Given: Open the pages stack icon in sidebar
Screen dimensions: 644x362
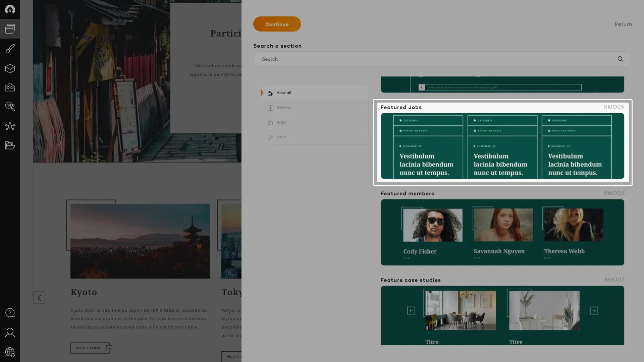Looking at the screenshot, I should (x=10, y=29).
